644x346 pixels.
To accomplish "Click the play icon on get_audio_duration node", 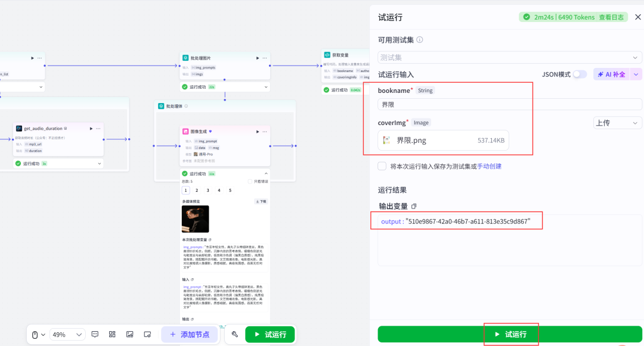I will click(91, 128).
